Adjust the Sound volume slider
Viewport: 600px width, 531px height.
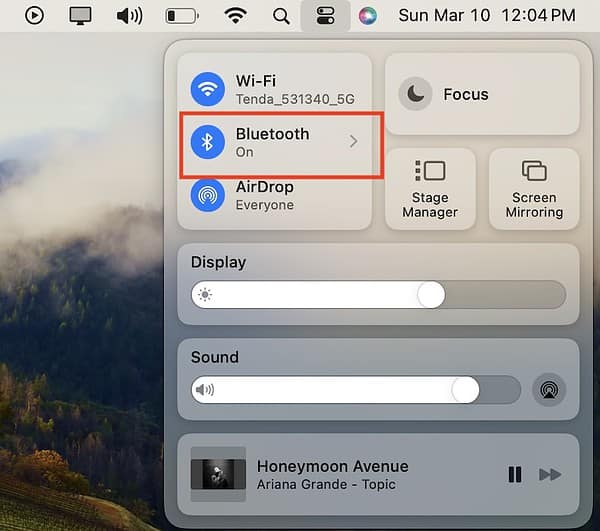[x=356, y=390]
